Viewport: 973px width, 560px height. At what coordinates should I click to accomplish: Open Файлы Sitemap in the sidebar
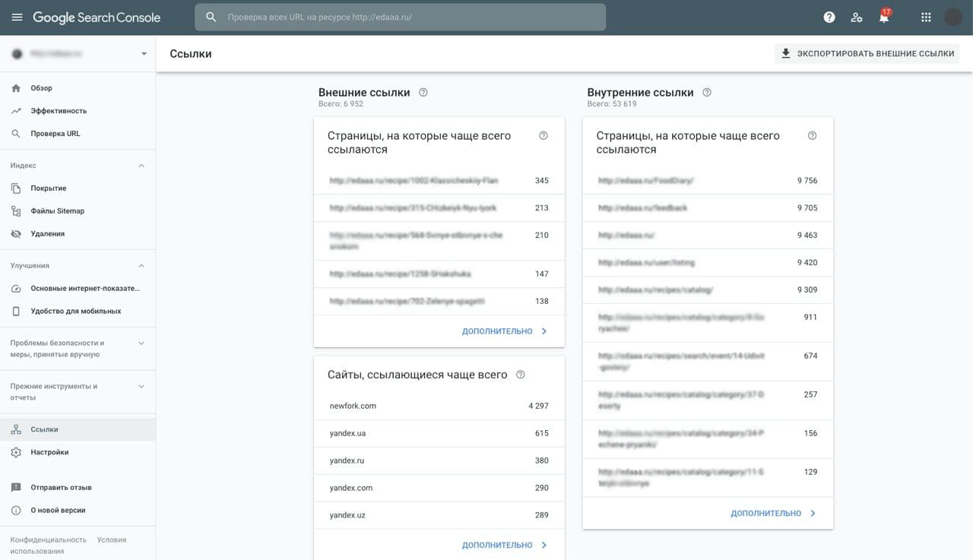(57, 211)
